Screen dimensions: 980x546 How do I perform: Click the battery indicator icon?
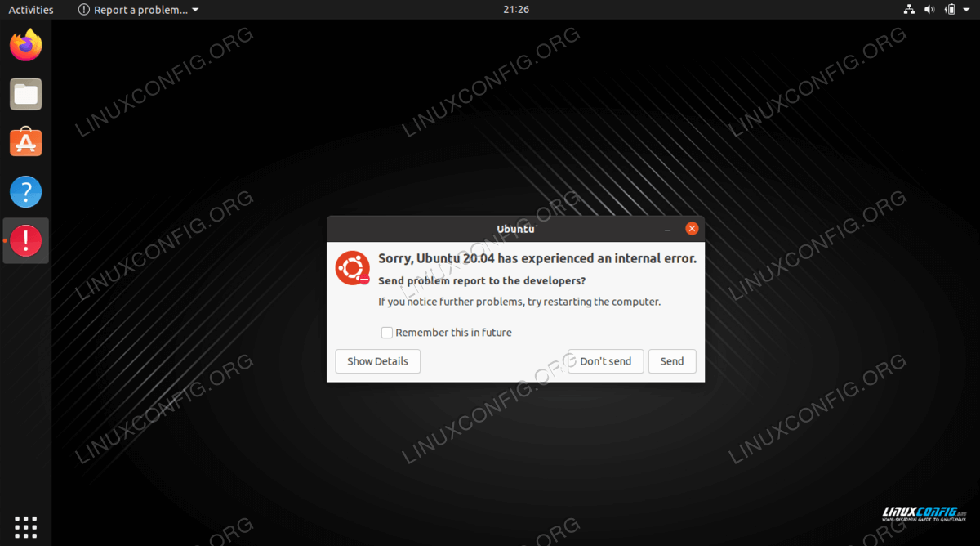pos(950,10)
